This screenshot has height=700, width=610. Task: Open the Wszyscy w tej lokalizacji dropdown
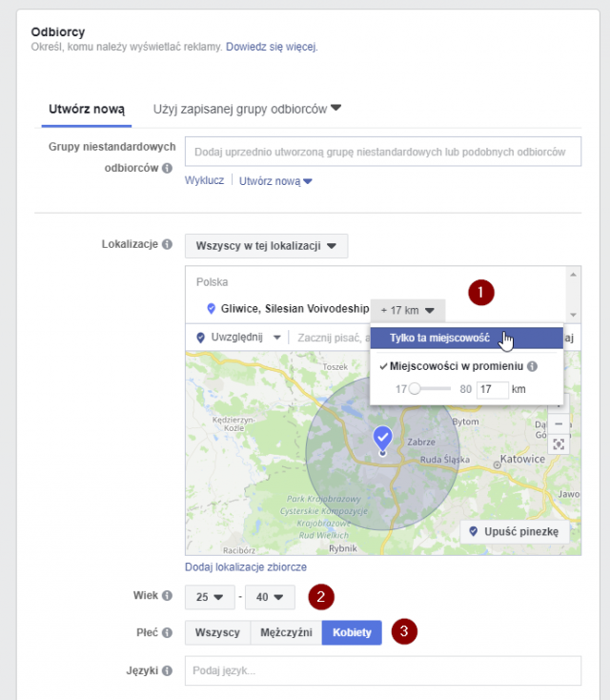coord(266,246)
